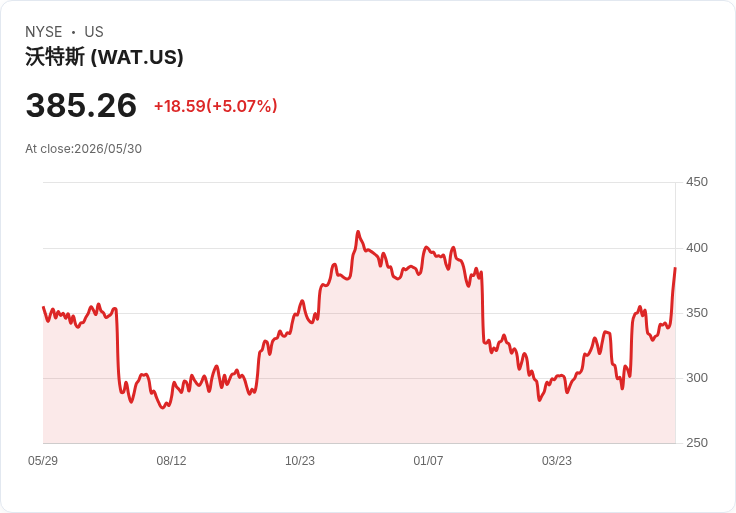Image resolution: width=736 pixels, height=513 pixels.
Task: Click the 300 price axis label
Action: tap(697, 378)
